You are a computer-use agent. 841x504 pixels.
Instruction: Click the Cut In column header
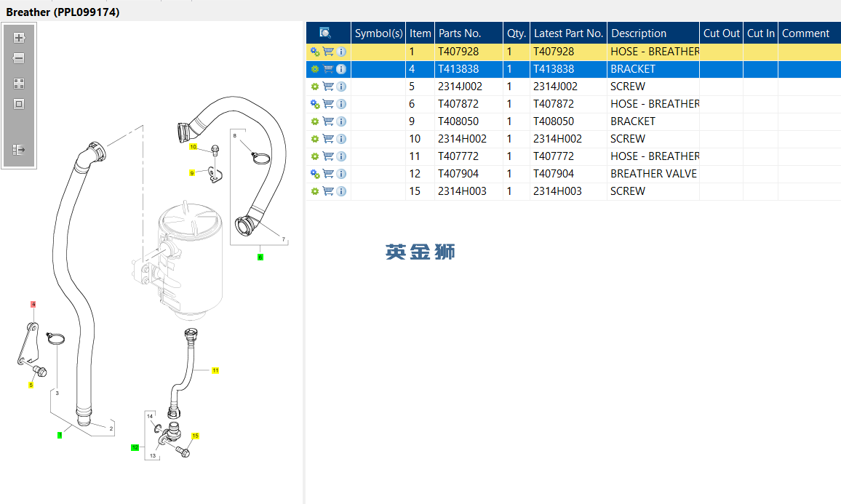pyautogui.click(x=760, y=33)
